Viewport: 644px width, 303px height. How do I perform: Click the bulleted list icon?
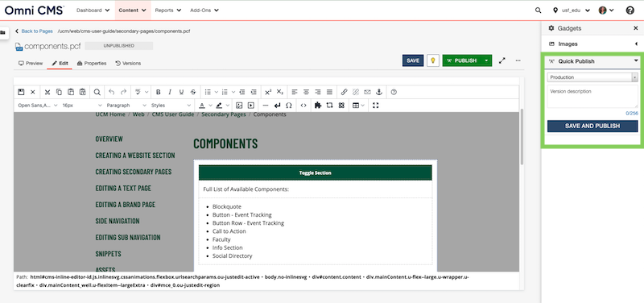coord(208,92)
